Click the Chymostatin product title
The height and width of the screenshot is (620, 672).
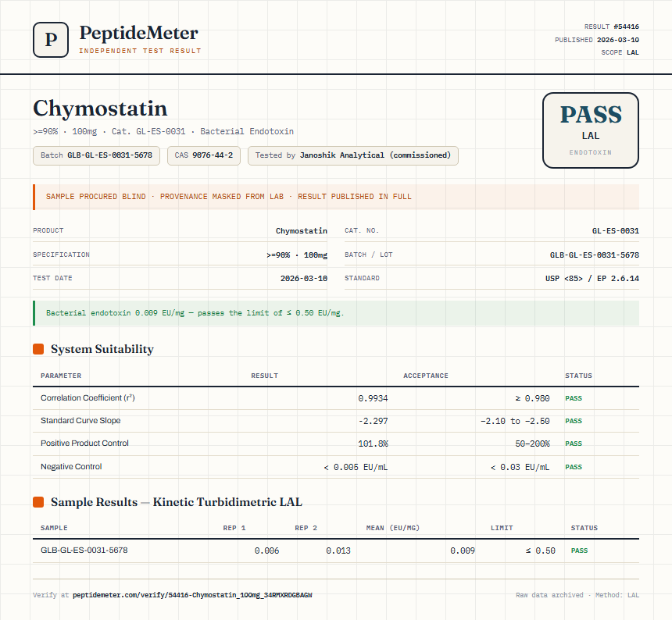pos(100,109)
